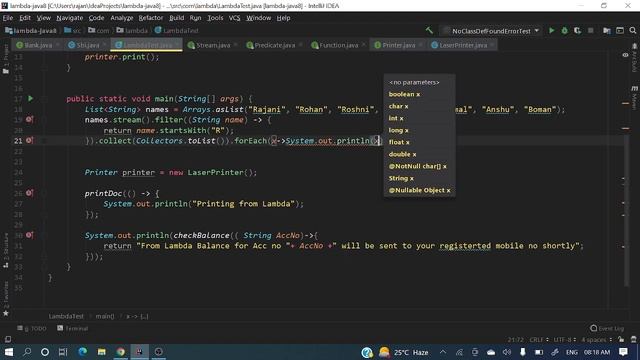The height and width of the screenshot is (360, 640).
Task: Click lambda-java8 project breadcrumb
Action: 31,31
